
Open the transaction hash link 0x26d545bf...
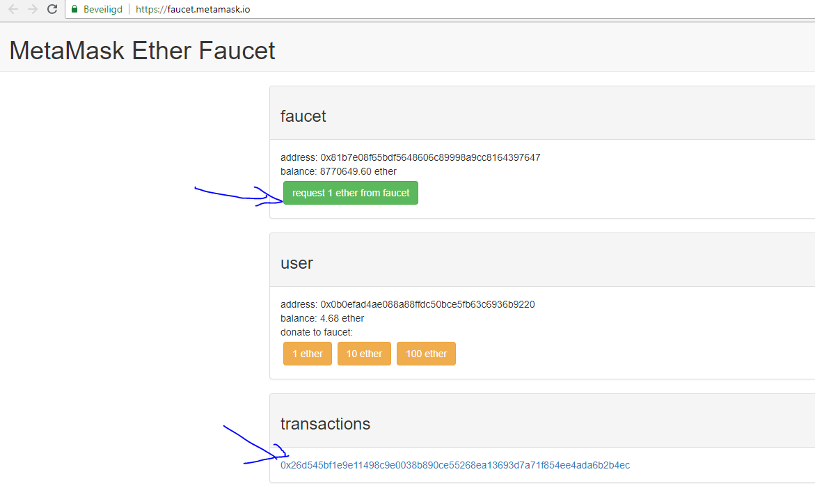454,465
